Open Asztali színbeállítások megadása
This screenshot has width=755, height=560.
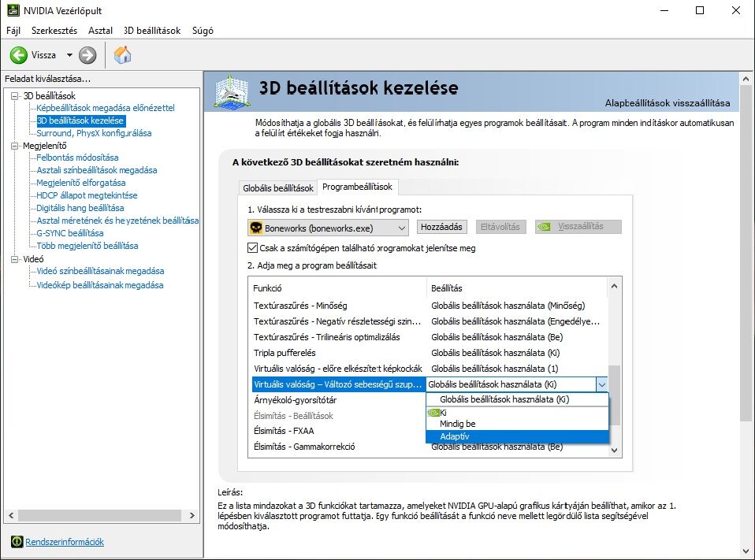(x=97, y=170)
